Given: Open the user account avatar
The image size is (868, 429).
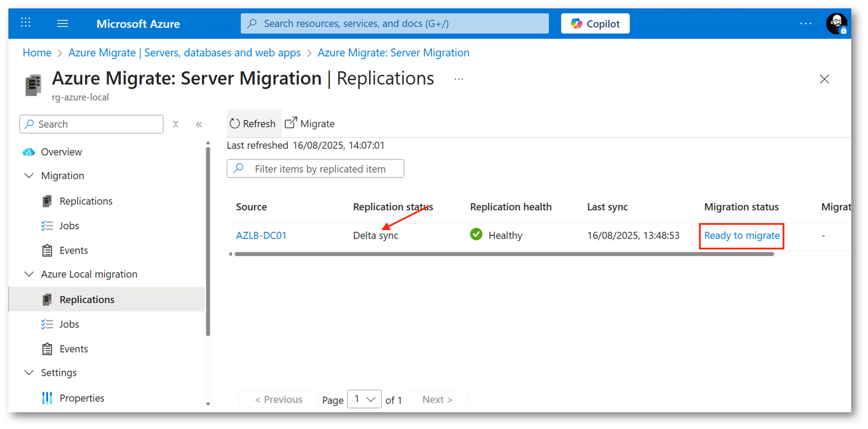Looking at the screenshot, I should [836, 24].
